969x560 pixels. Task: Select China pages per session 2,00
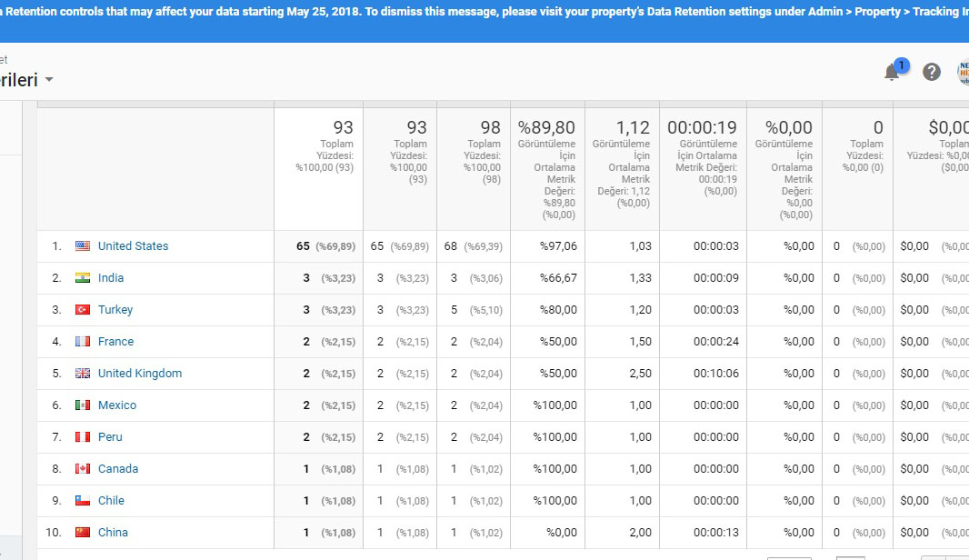click(640, 532)
